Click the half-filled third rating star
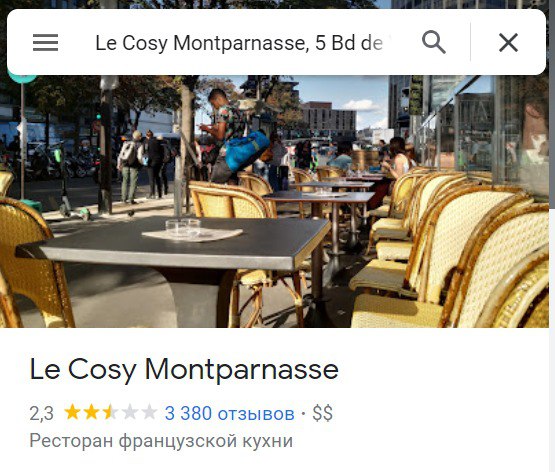The width and height of the screenshot is (555, 472). 110,412
